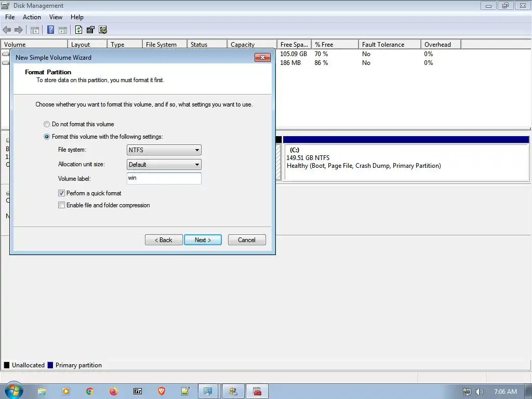The width and height of the screenshot is (532, 399).
Task: Click Cancel in the wizard
Action: 247,240
